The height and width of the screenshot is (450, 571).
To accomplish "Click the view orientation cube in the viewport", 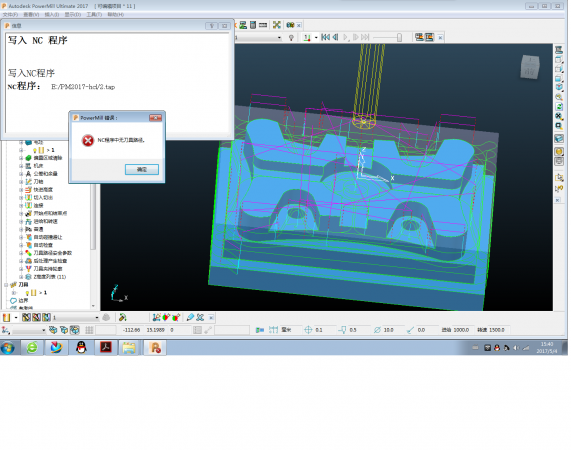I will 529,67.
